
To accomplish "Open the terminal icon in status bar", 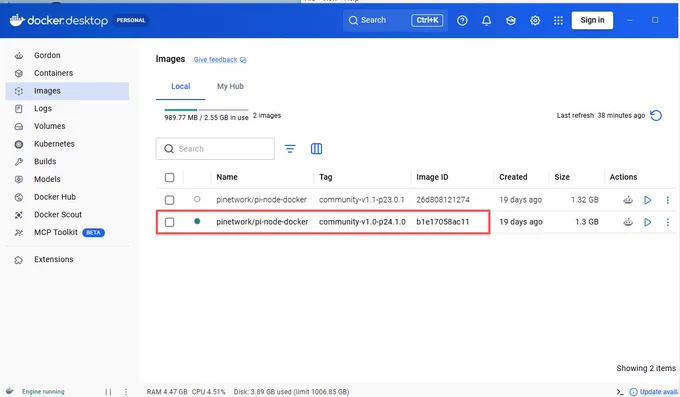I will click(x=620, y=392).
